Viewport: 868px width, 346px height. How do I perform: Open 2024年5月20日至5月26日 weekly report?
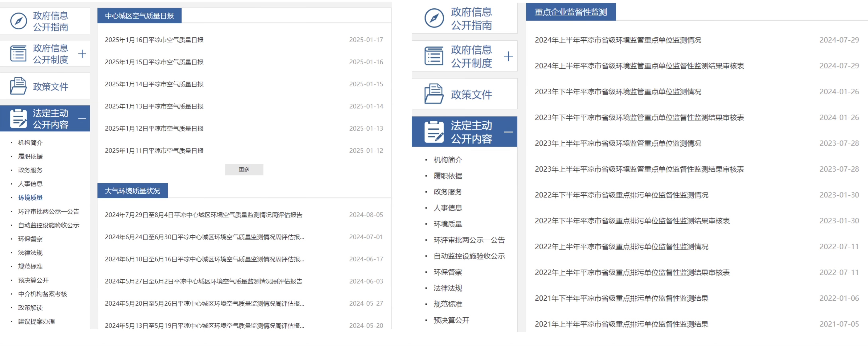pyautogui.click(x=204, y=304)
